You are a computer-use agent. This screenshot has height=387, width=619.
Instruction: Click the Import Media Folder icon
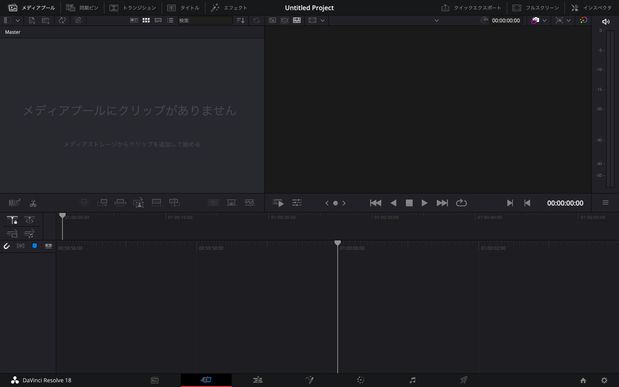point(45,20)
